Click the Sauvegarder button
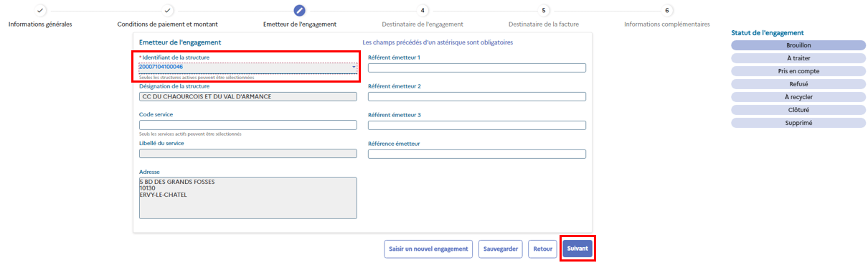Screen dimensions: 868x268 (x=501, y=249)
